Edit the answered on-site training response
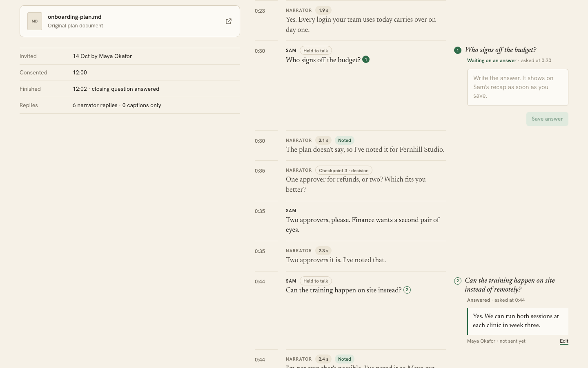 click(x=564, y=341)
